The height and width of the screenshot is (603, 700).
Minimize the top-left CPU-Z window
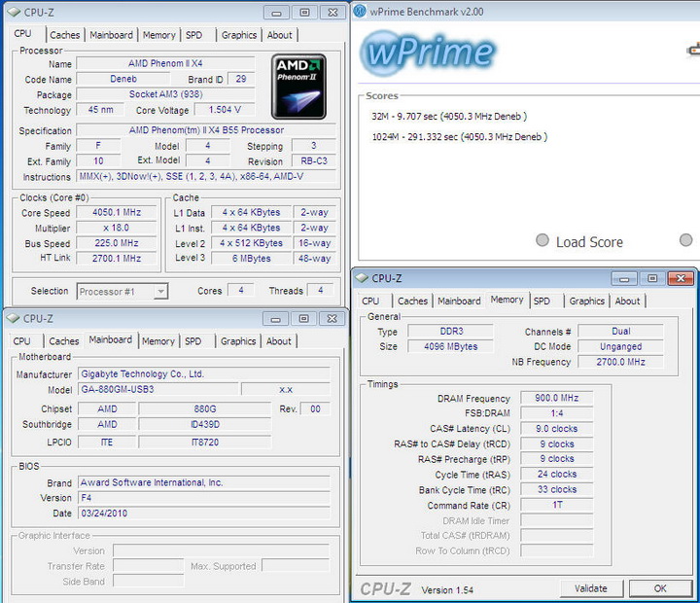coord(276,13)
